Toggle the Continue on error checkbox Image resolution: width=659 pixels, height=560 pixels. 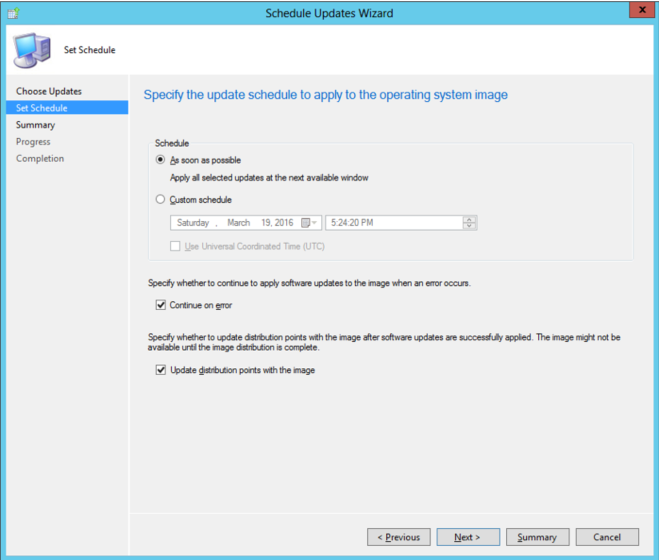point(161,305)
